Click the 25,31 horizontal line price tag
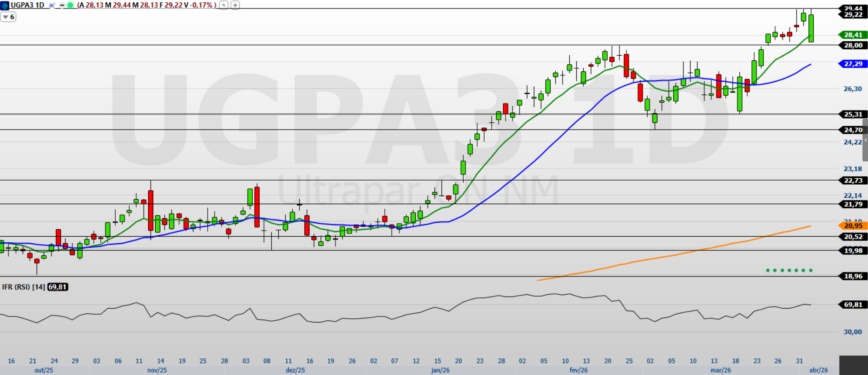The height and width of the screenshot is (375, 868). pos(853,114)
